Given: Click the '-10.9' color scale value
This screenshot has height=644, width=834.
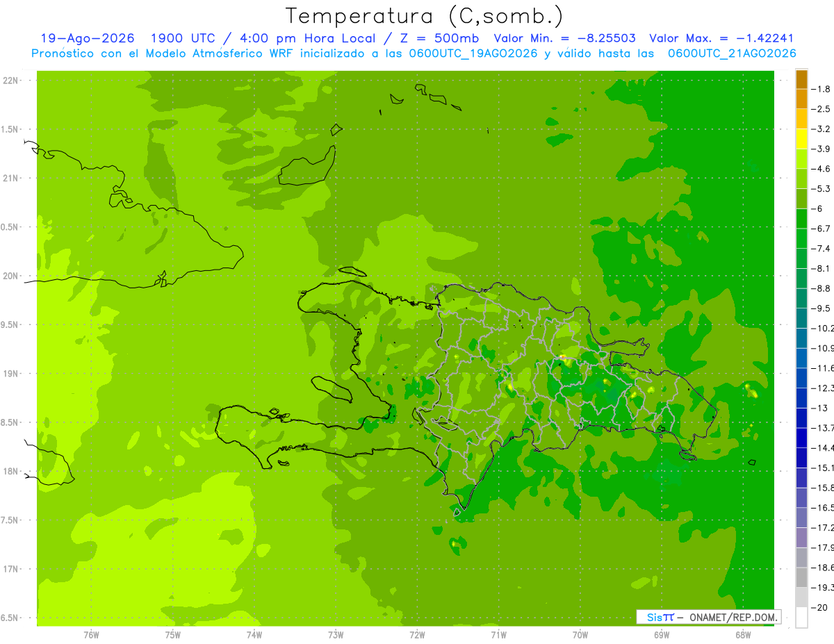Looking at the screenshot, I should [822, 348].
